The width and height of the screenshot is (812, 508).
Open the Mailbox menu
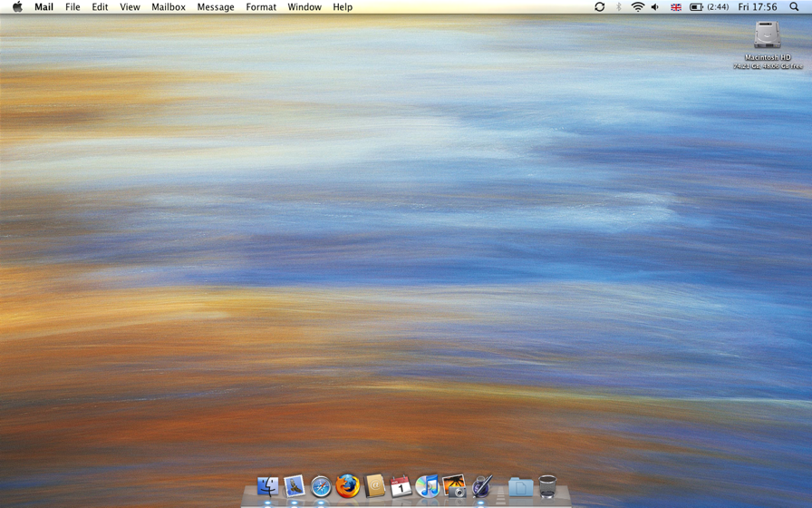[x=169, y=7]
